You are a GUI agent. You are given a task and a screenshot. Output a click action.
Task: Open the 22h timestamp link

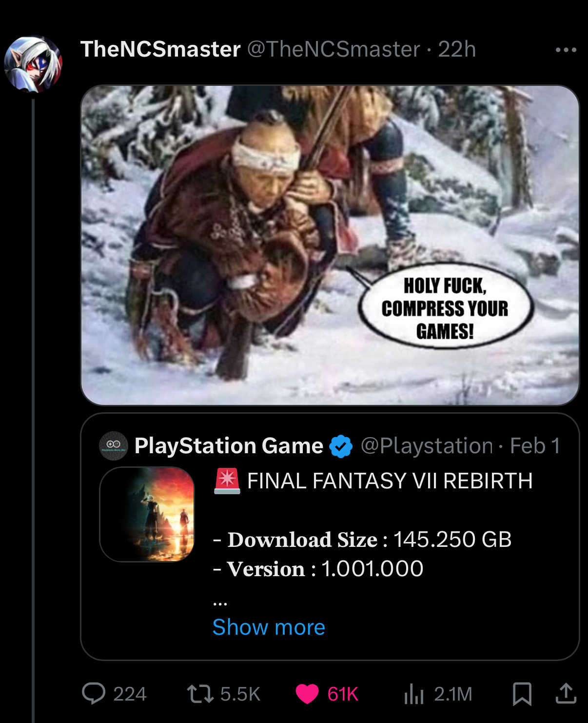[457, 49]
